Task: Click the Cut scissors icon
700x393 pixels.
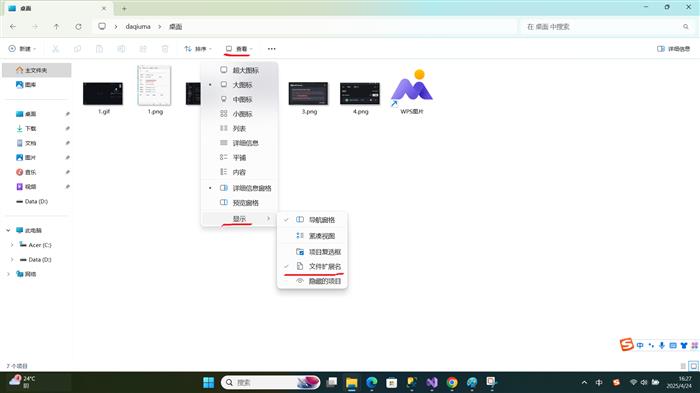Action: [x=55, y=49]
